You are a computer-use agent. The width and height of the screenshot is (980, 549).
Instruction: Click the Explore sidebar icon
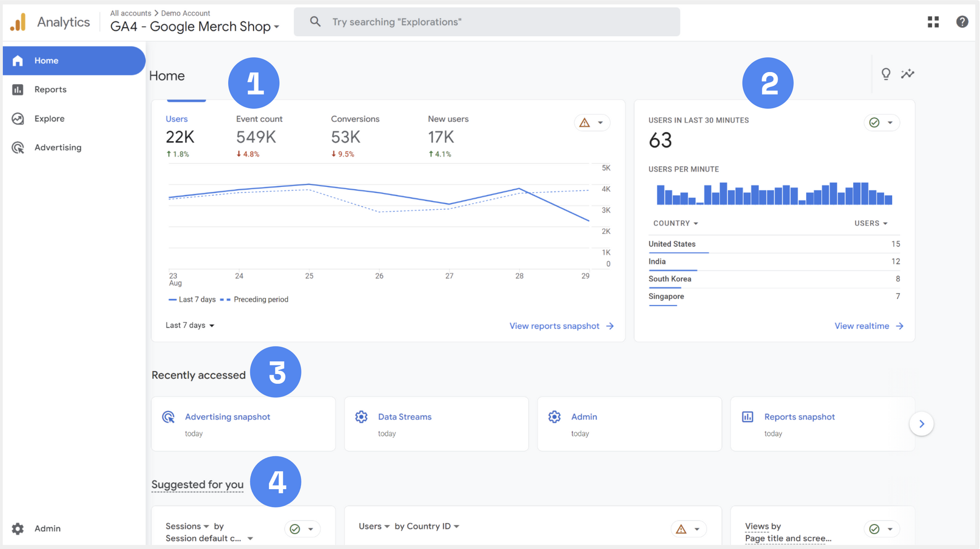click(18, 119)
